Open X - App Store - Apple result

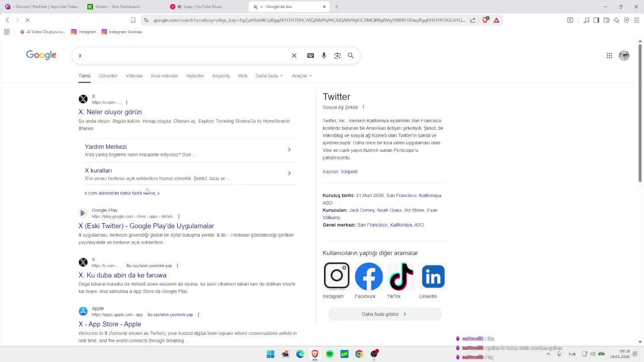point(110,324)
